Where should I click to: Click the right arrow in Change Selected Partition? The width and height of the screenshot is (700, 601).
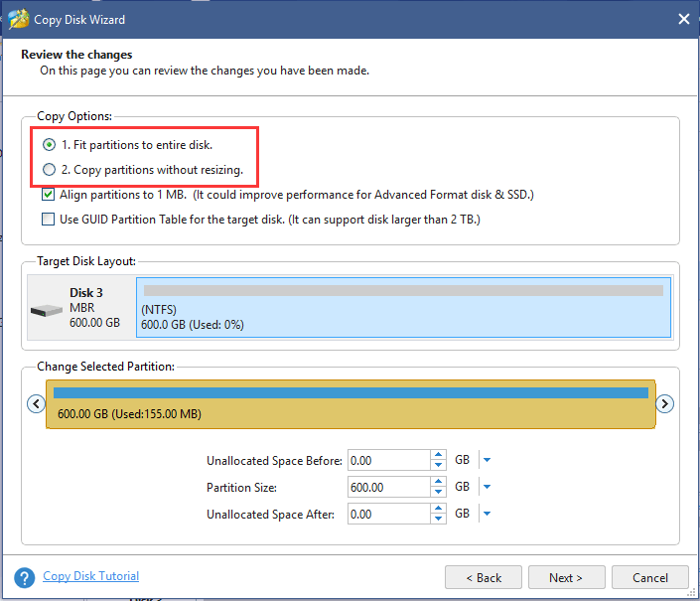664,404
